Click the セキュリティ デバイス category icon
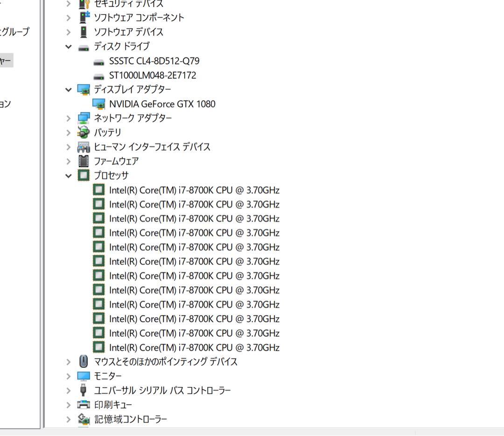Screen dimensions: 504x436 84,3
